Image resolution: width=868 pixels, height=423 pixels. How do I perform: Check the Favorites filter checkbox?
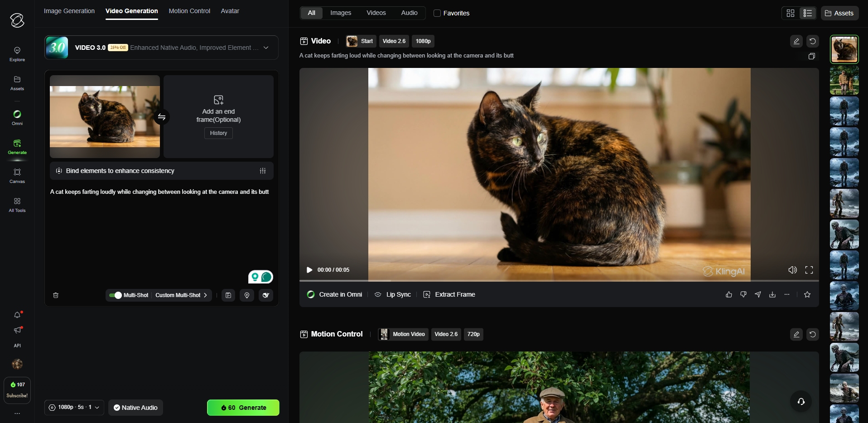437,13
